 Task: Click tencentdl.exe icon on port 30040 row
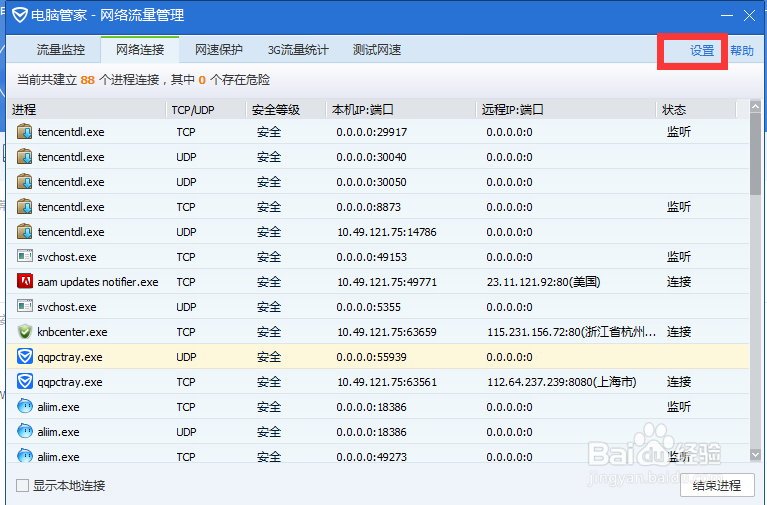(x=24, y=157)
